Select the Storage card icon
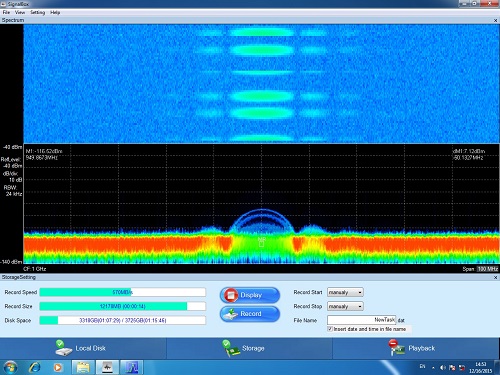Viewport: 500px width, 375px height. tap(231, 348)
